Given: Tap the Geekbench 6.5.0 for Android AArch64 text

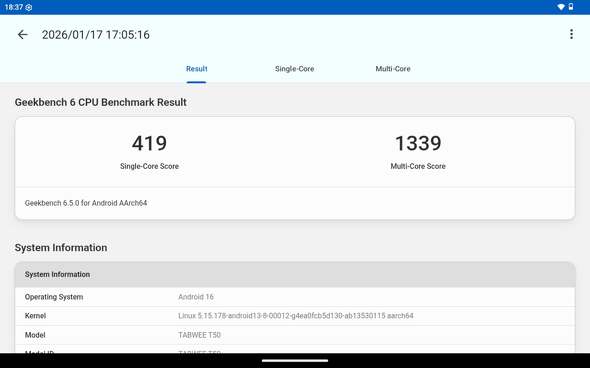Looking at the screenshot, I should click(x=86, y=203).
